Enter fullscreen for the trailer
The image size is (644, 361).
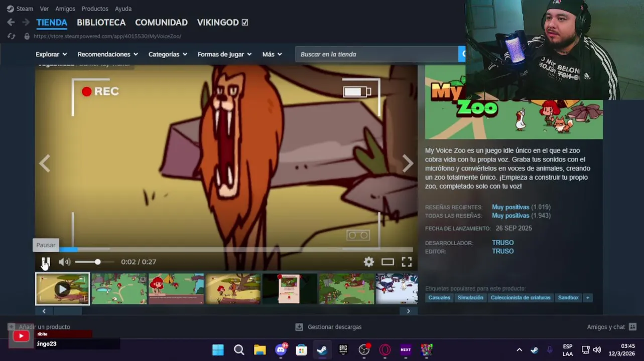point(407,262)
